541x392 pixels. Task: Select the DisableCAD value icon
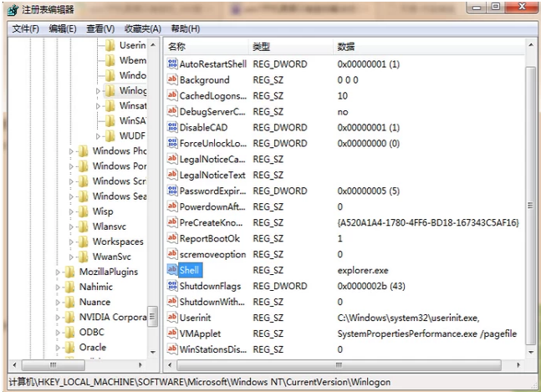(x=172, y=128)
